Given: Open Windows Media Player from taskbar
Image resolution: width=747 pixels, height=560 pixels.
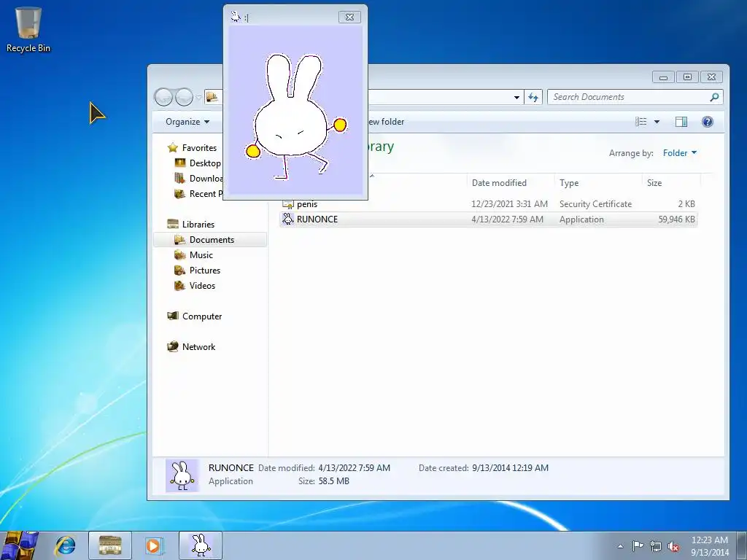Looking at the screenshot, I should [x=154, y=545].
